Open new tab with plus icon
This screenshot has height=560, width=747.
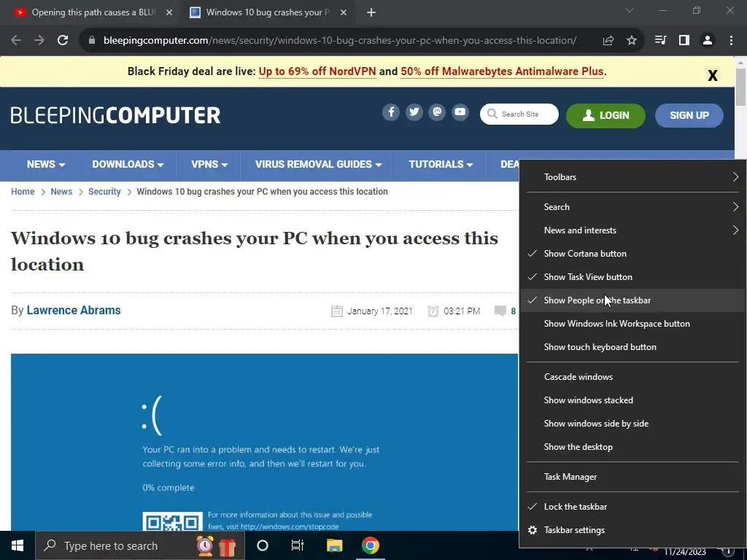point(371,12)
